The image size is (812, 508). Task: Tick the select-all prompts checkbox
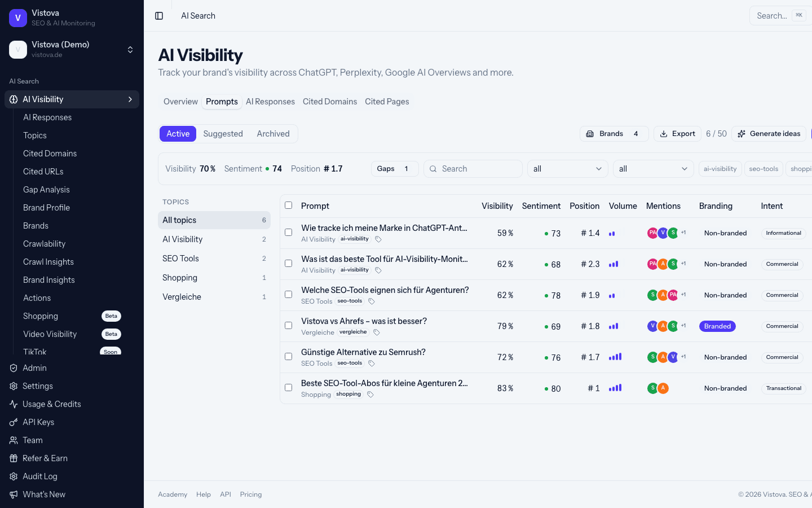[288, 205]
